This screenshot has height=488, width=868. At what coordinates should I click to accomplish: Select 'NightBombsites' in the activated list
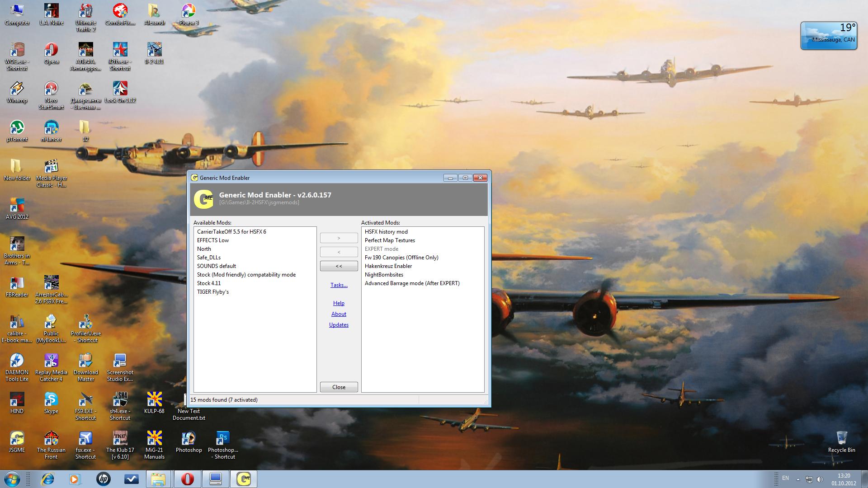click(384, 275)
